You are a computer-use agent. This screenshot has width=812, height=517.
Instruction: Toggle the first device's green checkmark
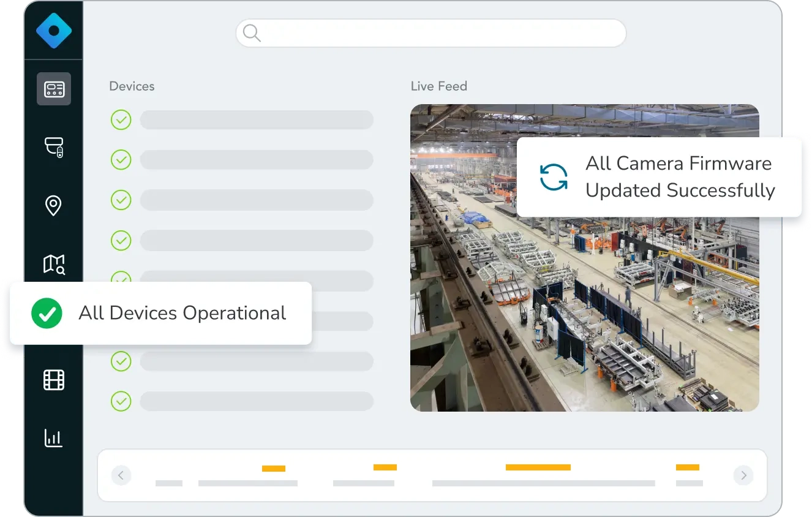pyautogui.click(x=121, y=120)
